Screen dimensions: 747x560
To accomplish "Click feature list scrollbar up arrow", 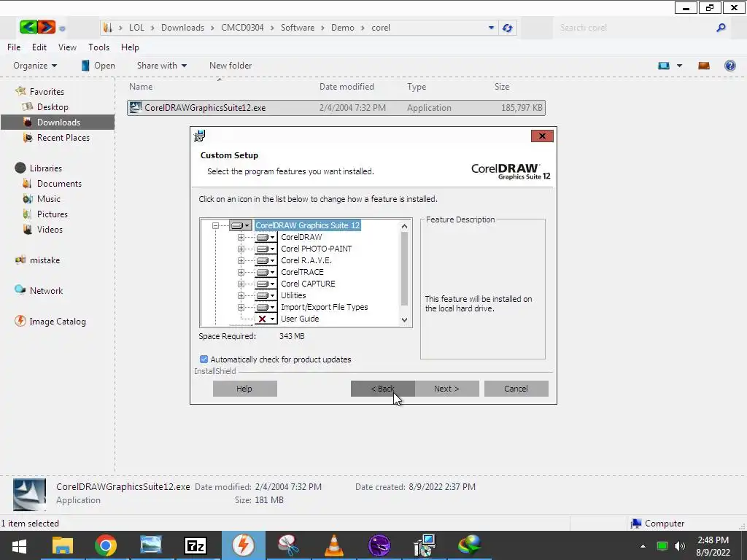I will 404,226.
